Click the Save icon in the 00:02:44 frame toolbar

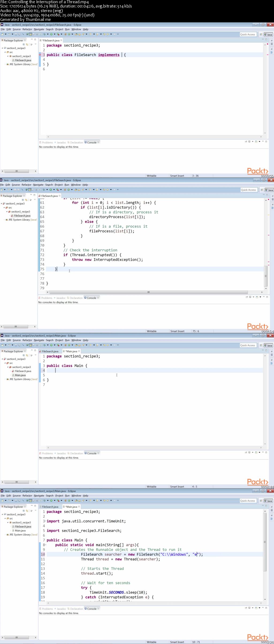point(16,345)
